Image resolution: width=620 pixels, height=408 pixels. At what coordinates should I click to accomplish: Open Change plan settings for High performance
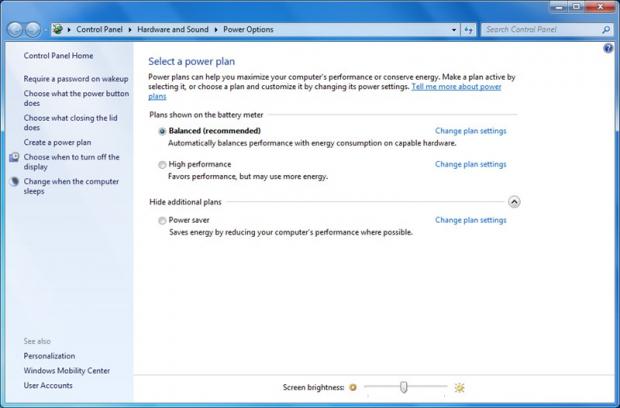click(x=470, y=164)
